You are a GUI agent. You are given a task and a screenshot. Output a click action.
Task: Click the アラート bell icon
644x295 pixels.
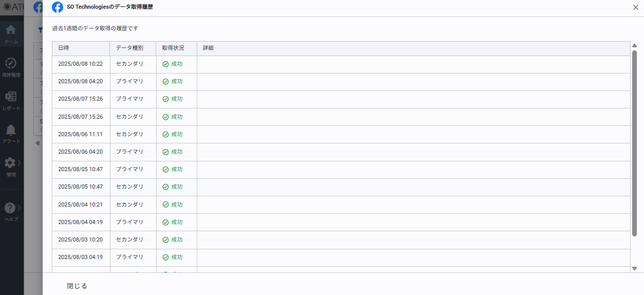pos(11,130)
